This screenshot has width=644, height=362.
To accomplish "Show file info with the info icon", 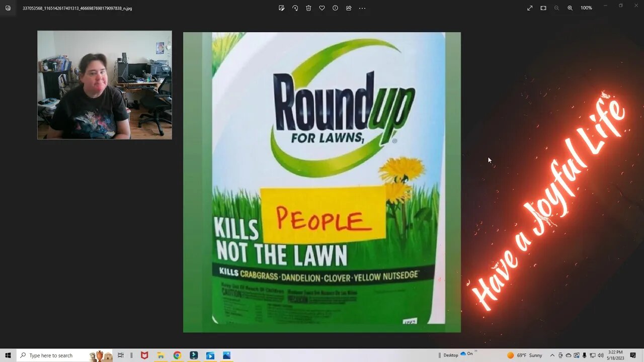I will coord(335,8).
